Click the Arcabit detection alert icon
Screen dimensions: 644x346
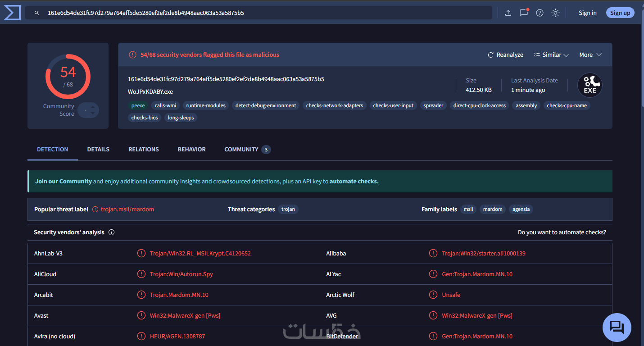[x=141, y=295]
